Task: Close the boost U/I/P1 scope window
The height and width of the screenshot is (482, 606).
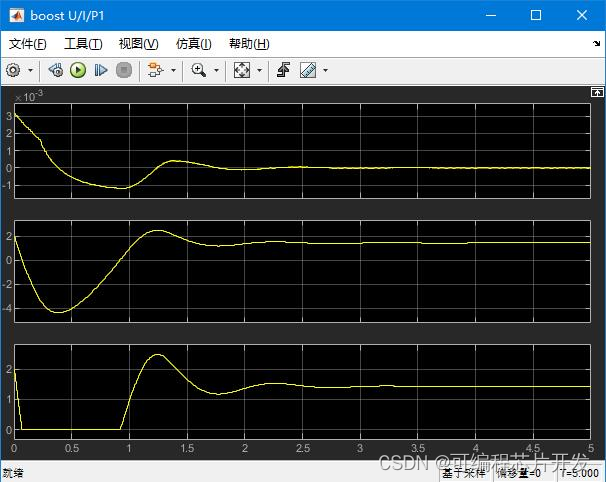Action: [x=582, y=15]
